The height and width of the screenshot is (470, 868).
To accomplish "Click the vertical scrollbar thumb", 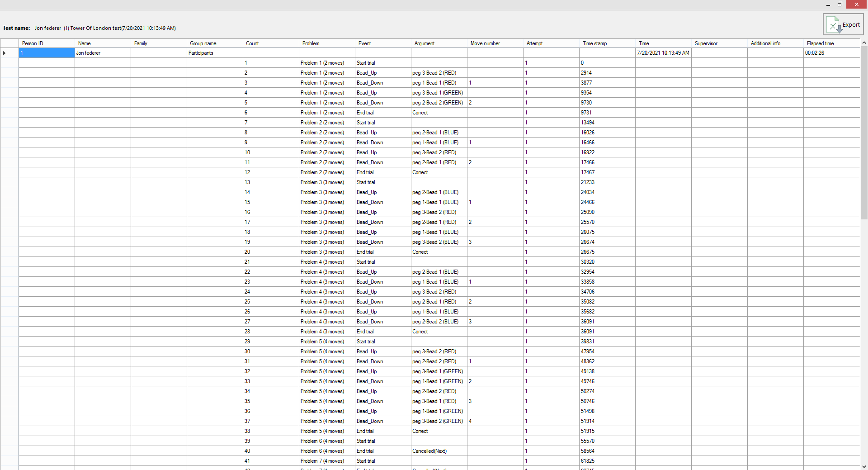I will 864,133.
